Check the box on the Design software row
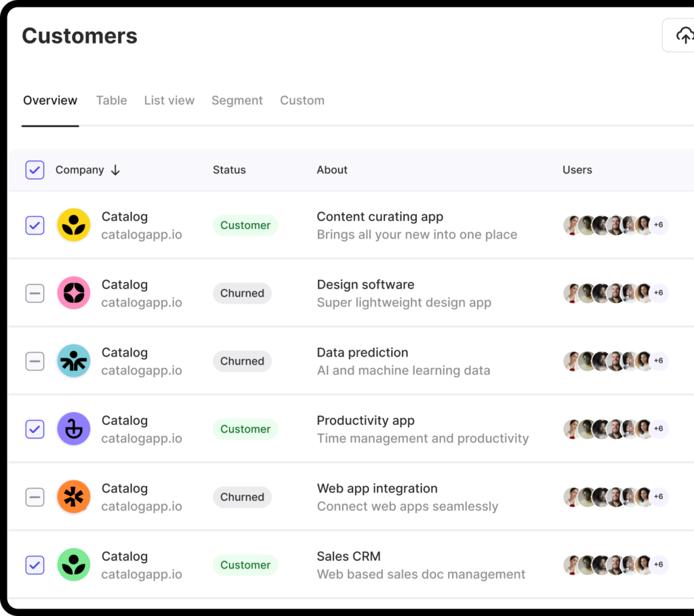Viewport: 694px width, 616px height. click(x=35, y=293)
